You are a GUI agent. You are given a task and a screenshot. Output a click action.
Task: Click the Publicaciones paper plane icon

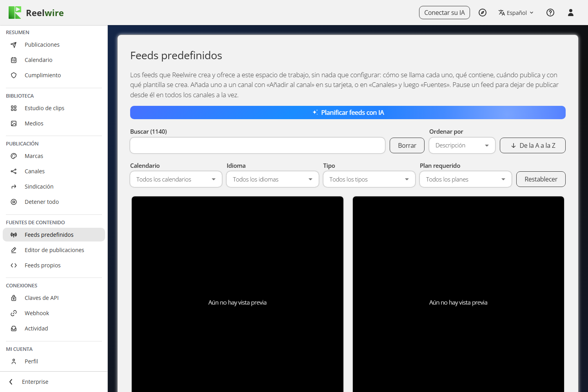click(x=14, y=45)
